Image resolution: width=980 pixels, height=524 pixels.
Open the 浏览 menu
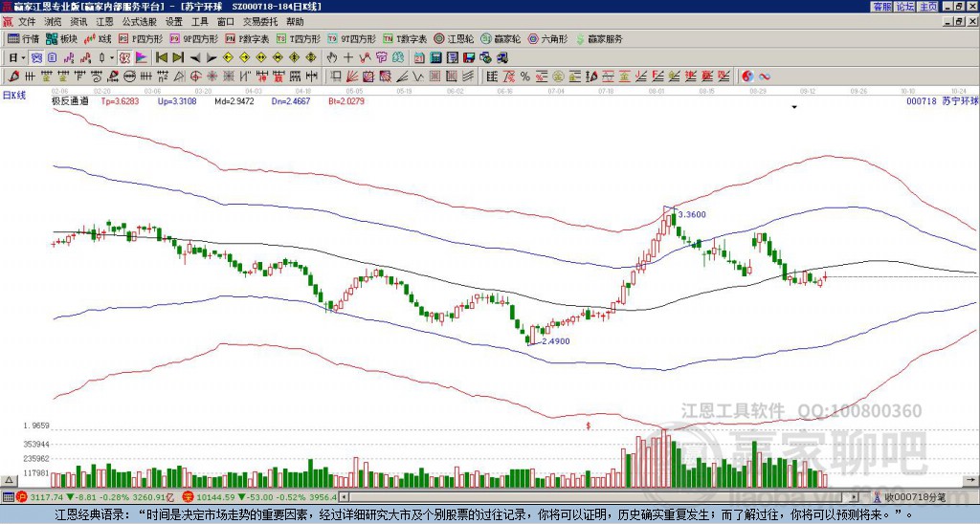pos(54,22)
